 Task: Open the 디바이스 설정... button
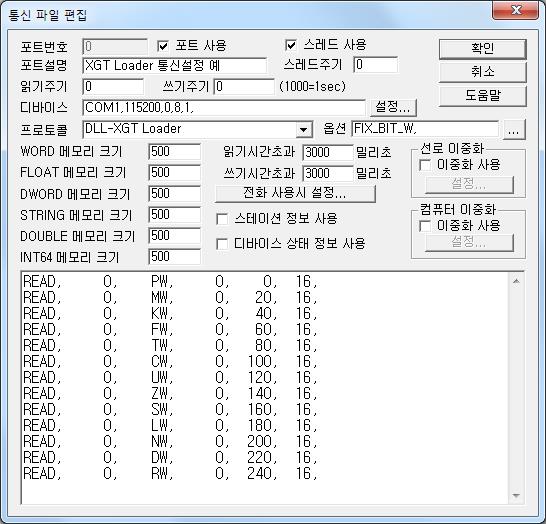point(393,107)
